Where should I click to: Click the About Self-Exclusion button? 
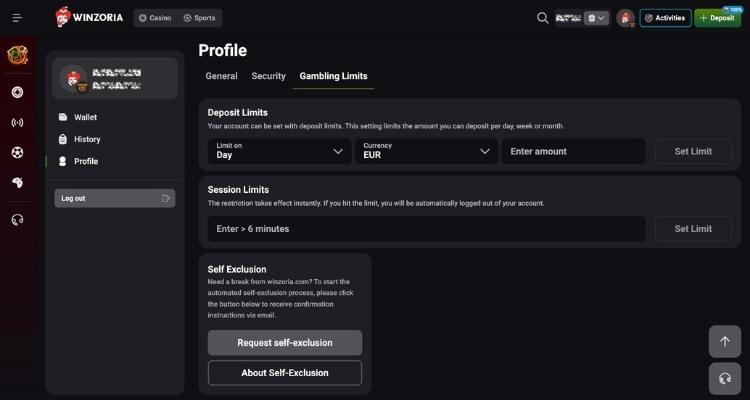[x=284, y=373]
